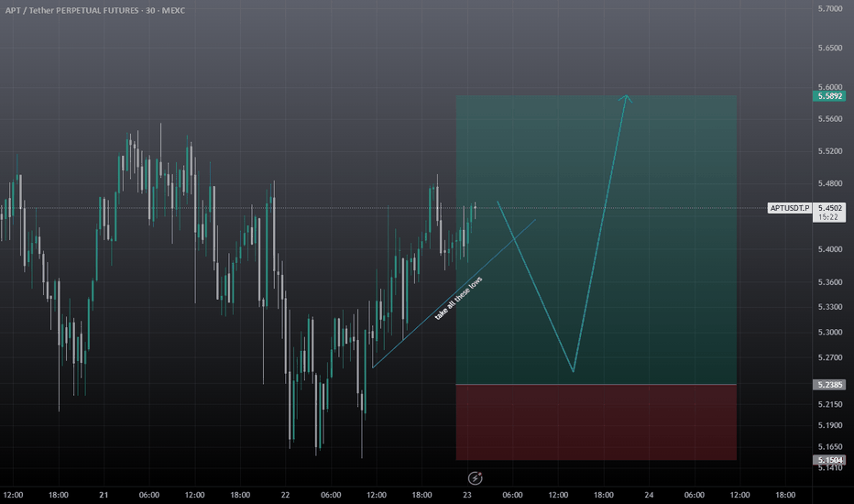Select the "take all these lows" text annotation
Screen dimensions: 854x504
[458, 299]
